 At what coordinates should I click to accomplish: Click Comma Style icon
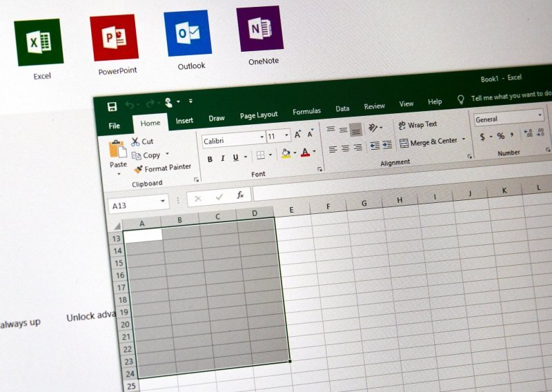tap(512, 134)
